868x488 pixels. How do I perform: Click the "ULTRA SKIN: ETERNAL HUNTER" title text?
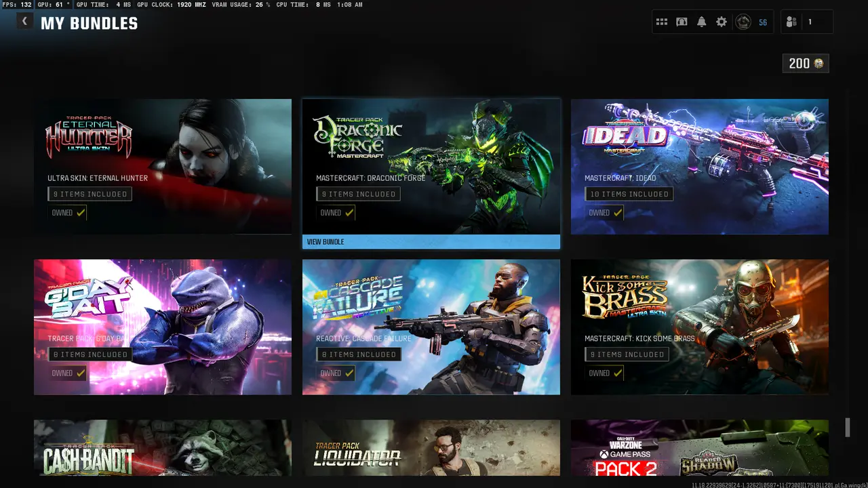click(98, 178)
